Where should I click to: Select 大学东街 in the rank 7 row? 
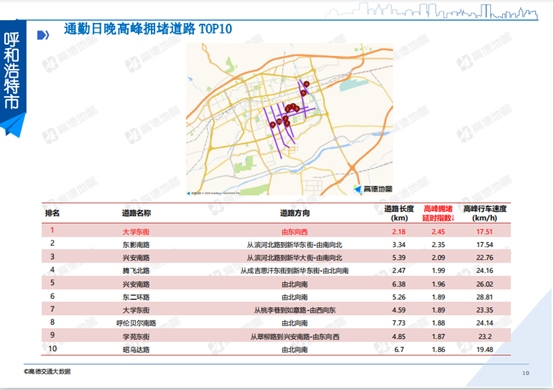pyautogui.click(x=136, y=310)
